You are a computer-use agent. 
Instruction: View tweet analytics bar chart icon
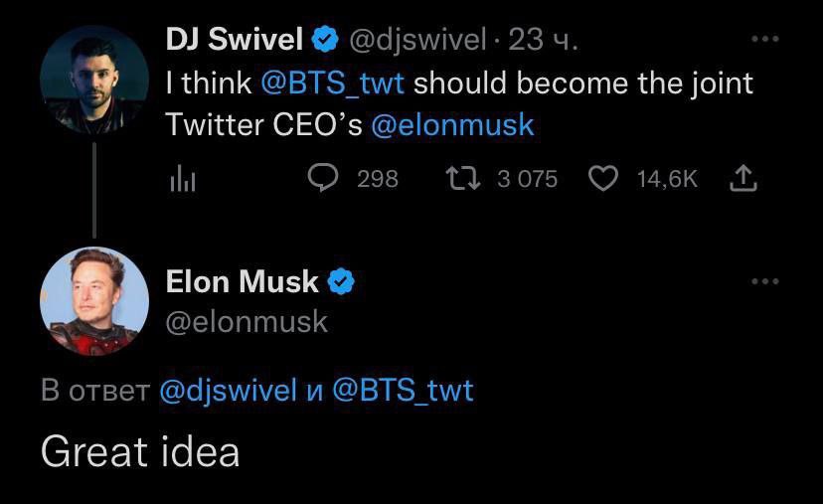(x=182, y=179)
